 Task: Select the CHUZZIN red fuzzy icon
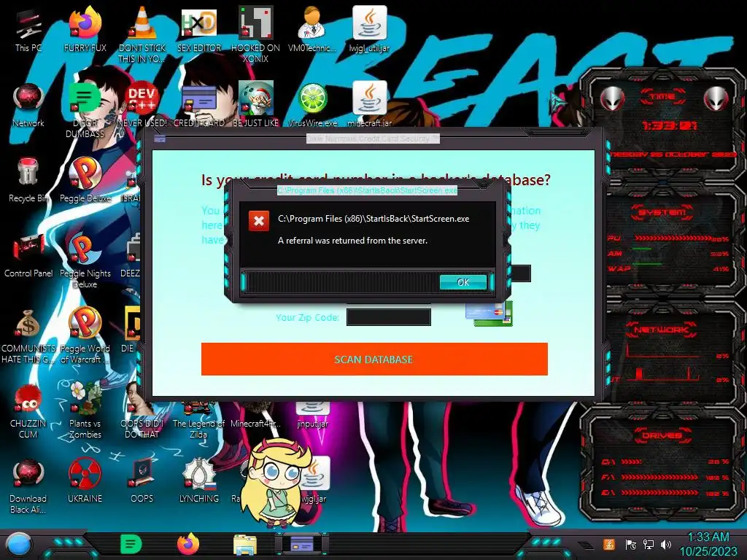pos(28,411)
